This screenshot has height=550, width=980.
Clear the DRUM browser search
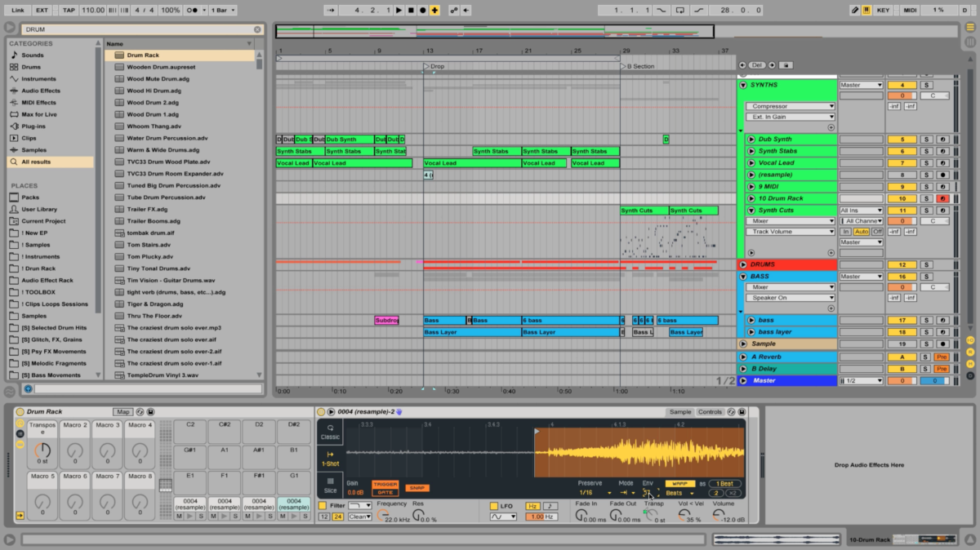[x=257, y=29]
